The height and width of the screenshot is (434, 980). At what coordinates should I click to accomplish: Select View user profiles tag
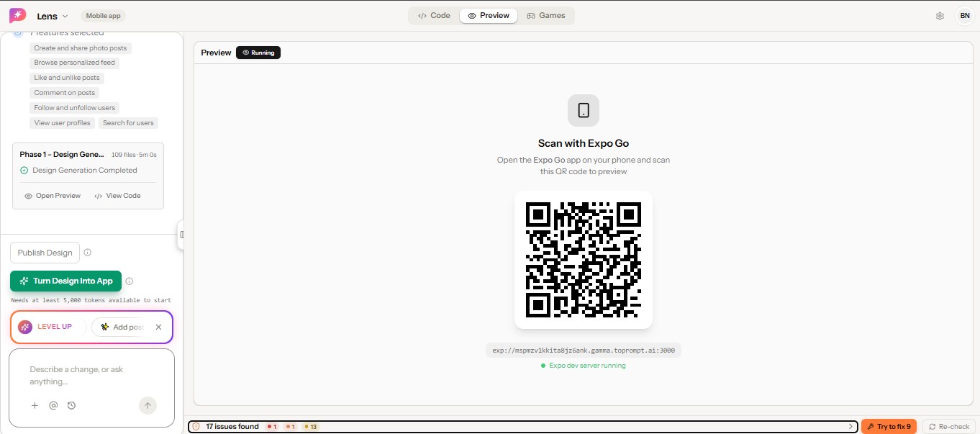[x=62, y=123]
